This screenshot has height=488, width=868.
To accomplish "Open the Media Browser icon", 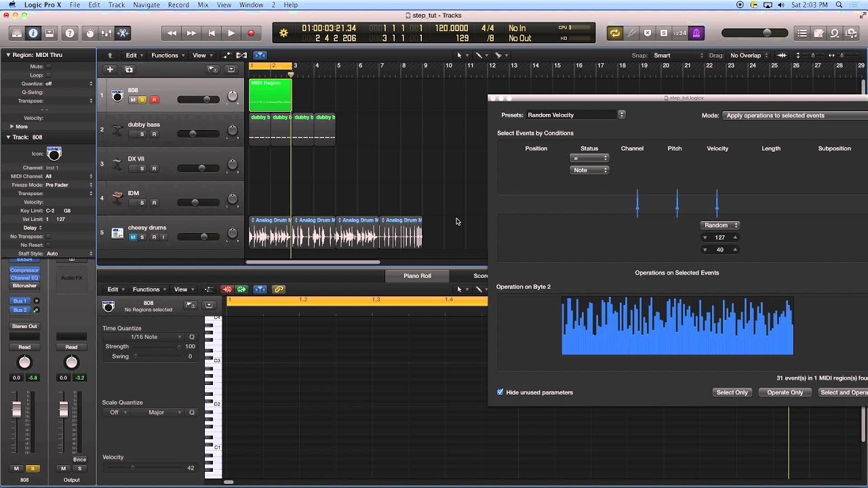I will pos(851,33).
